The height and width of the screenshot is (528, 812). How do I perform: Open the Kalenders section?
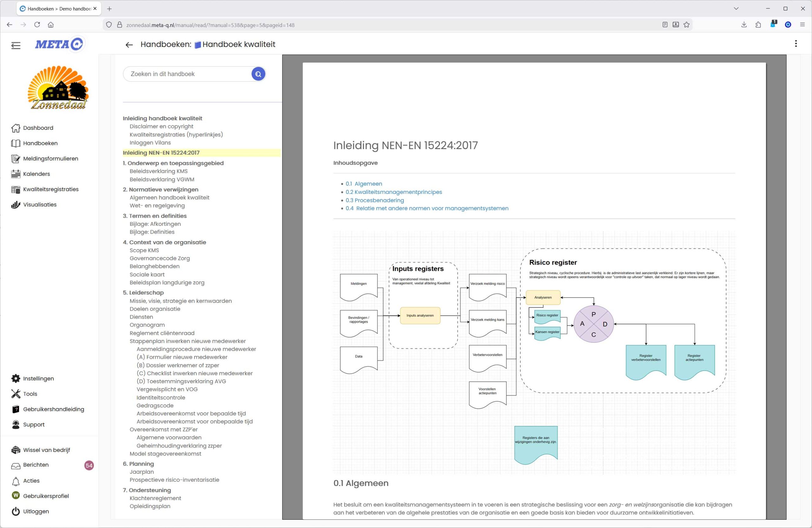[36, 174]
